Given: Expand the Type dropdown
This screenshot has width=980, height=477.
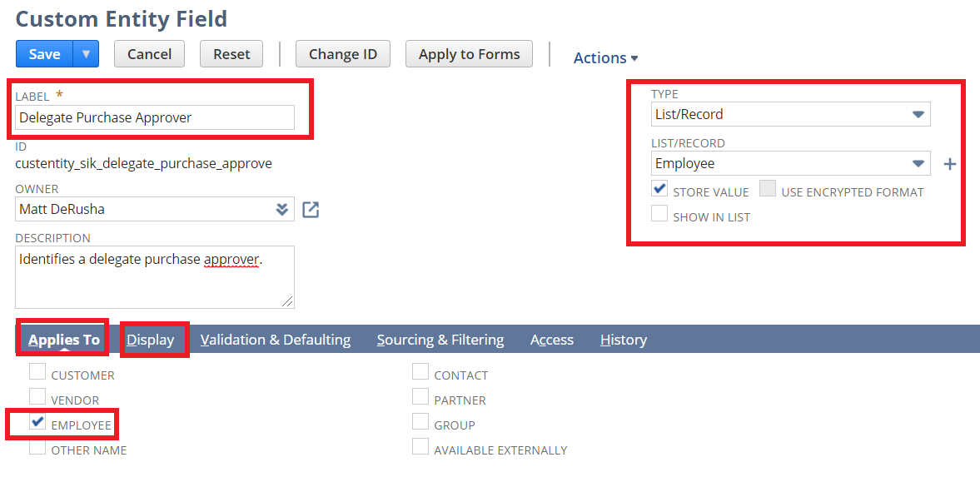Looking at the screenshot, I should coord(918,114).
